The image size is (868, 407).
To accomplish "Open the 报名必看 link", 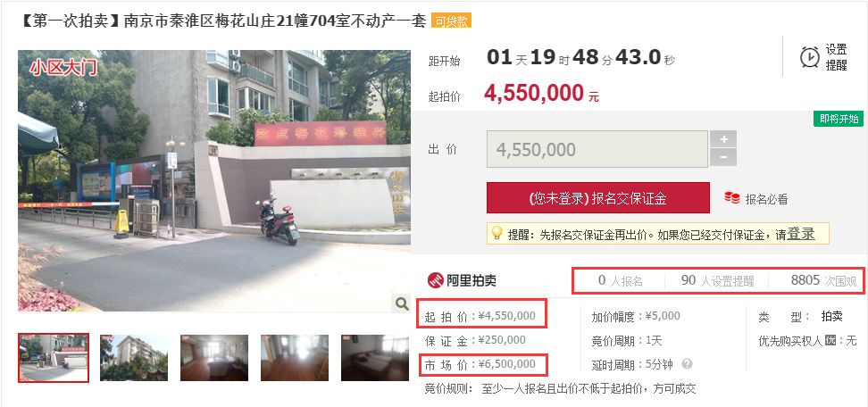I will click(x=766, y=199).
